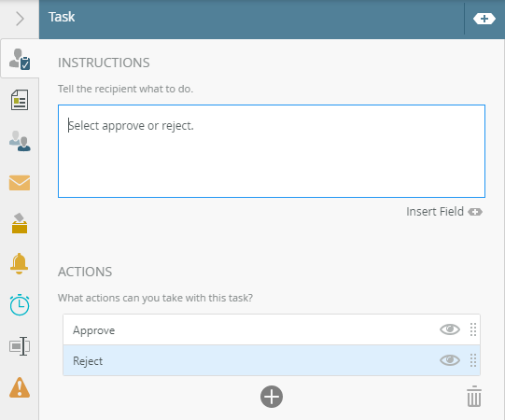Open the Form tab in sidebar

(20, 100)
